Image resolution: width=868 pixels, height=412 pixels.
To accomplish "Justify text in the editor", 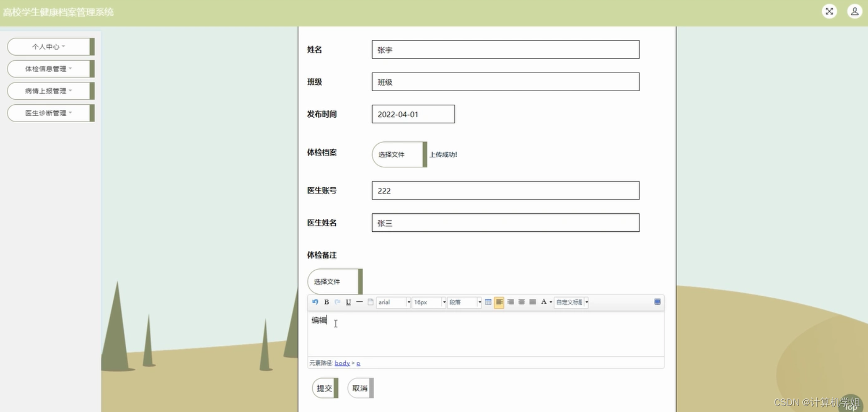I will pos(532,302).
